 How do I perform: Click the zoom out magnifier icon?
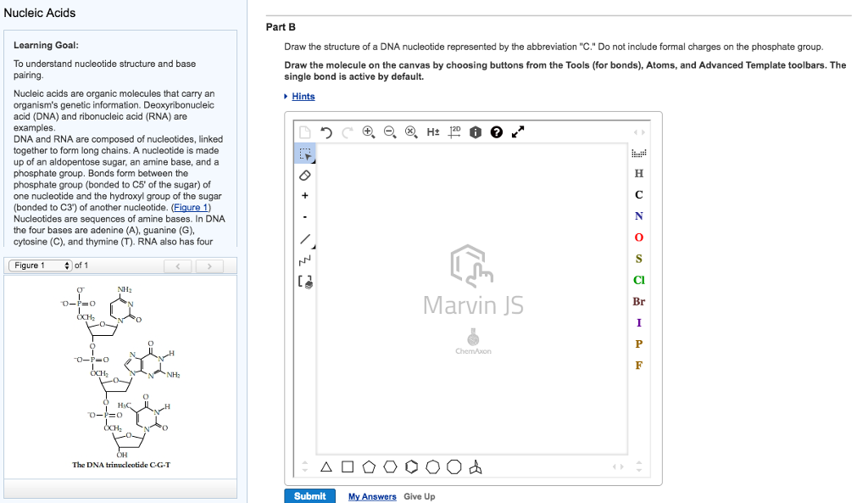pyautogui.click(x=390, y=131)
